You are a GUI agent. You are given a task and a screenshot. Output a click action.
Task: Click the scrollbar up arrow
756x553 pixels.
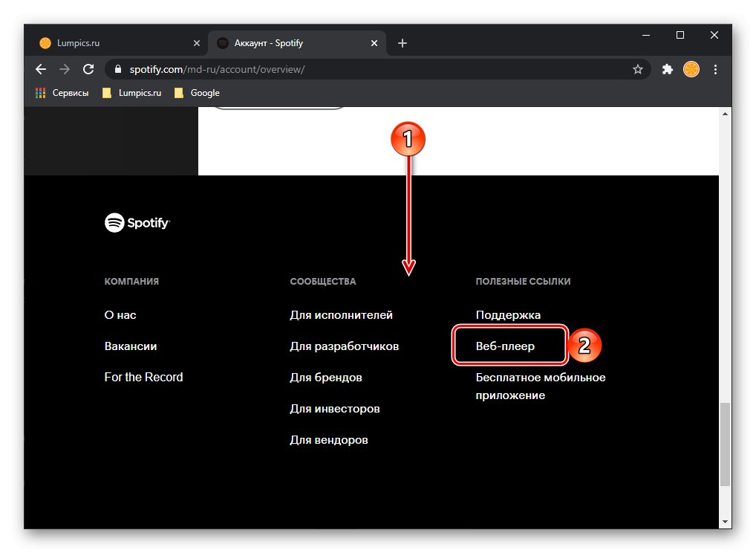[725, 114]
